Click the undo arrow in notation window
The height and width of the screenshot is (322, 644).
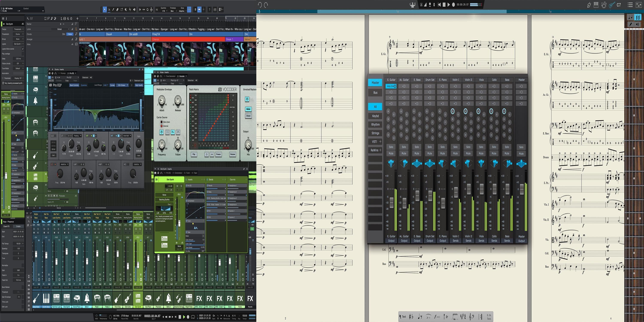[x=260, y=5]
